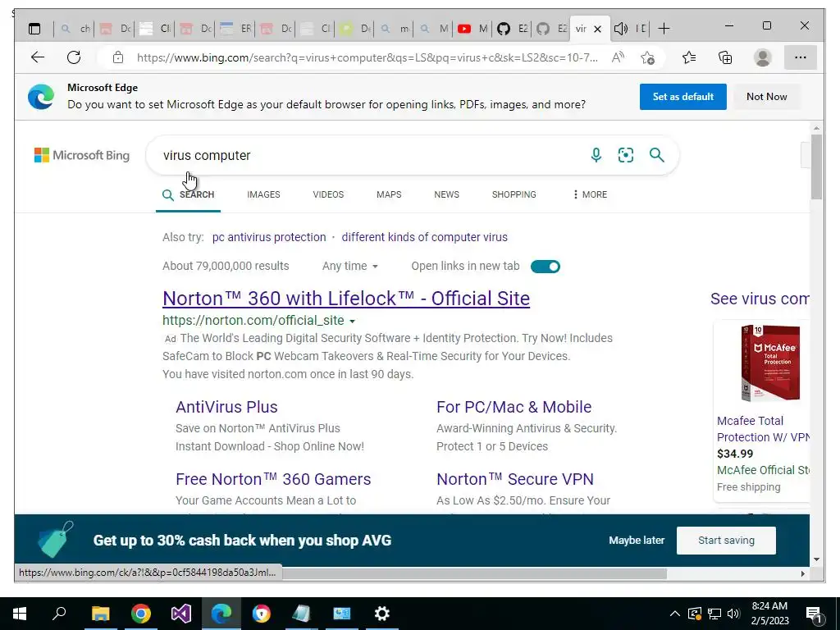The width and height of the screenshot is (840, 630).
Task: Show hidden system tray icons
Action: 675,614
